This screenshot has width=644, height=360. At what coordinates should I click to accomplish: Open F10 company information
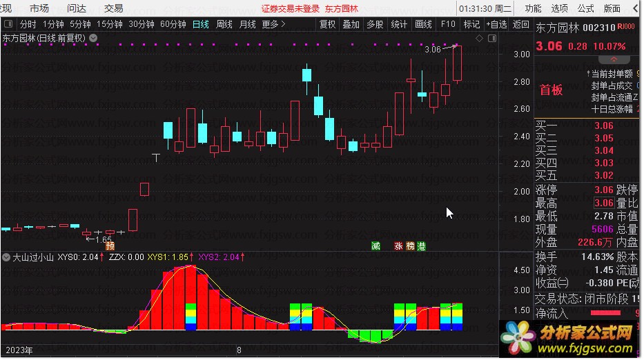(x=448, y=24)
